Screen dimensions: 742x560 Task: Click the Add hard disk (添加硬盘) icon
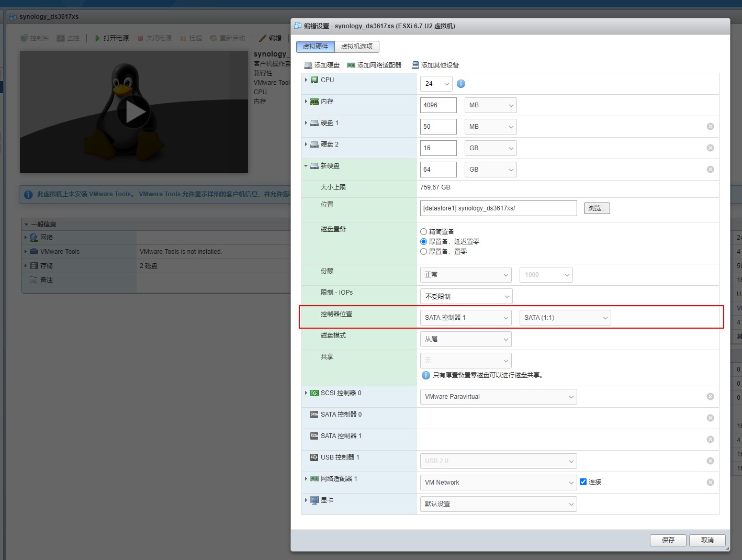[x=308, y=65]
